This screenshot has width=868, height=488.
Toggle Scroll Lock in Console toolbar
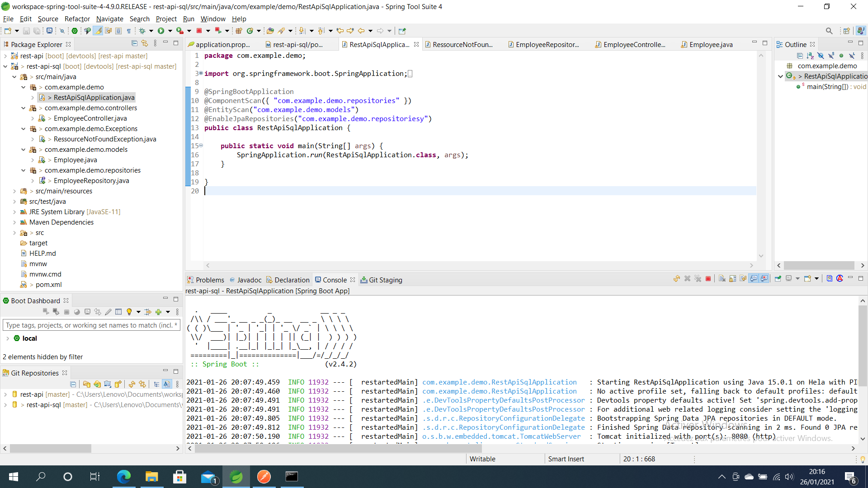(732, 278)
